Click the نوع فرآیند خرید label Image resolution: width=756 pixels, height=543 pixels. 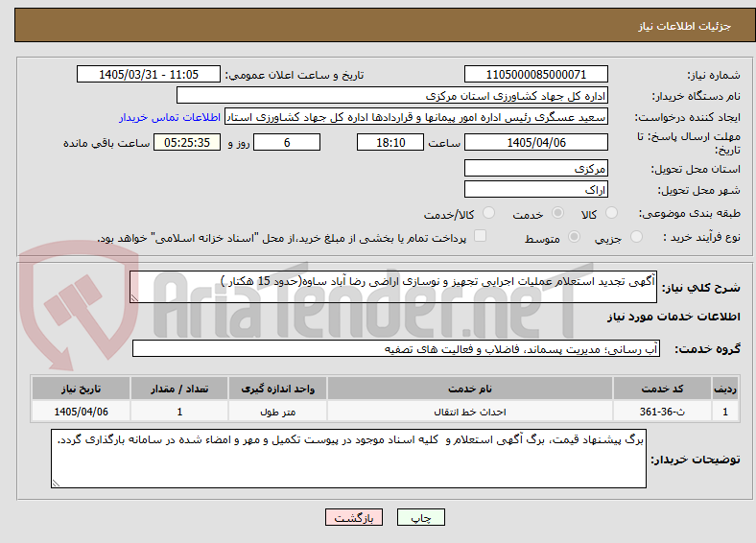[x=702, y=237]
